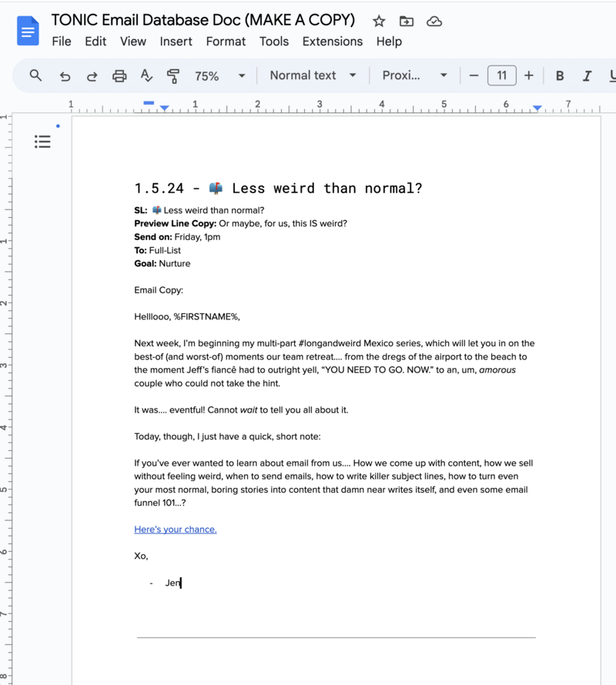
Task: Open the Proxi... font dropdown
Action: 415,75
